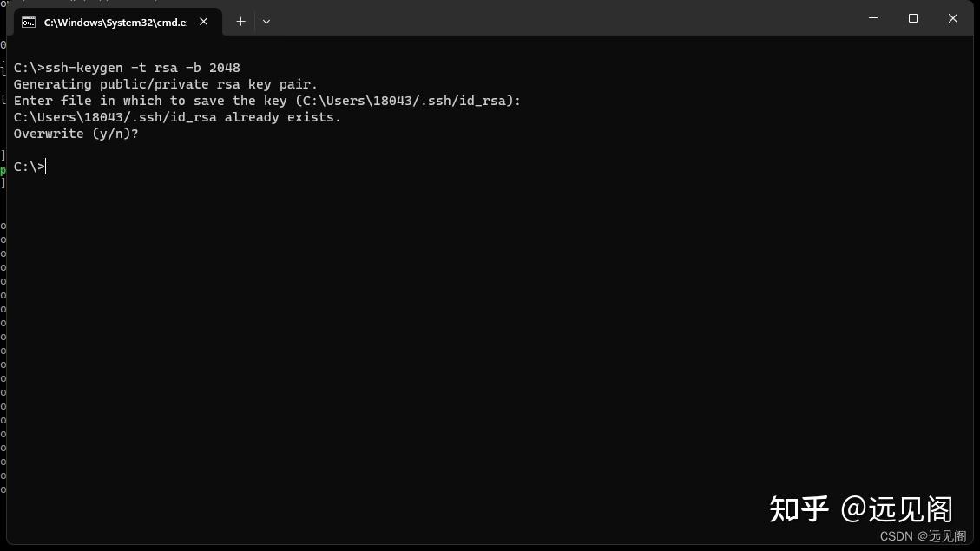The height and width of the screenshot is (551, 980).
Task: Click the 知乎 @远见阁 watermark
Action: 859,510
